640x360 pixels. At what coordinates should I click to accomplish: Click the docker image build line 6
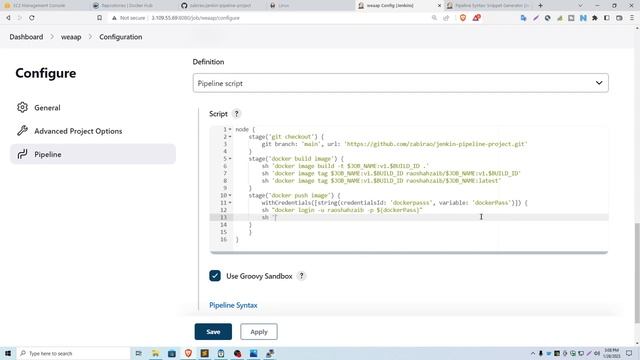(345, 166)
